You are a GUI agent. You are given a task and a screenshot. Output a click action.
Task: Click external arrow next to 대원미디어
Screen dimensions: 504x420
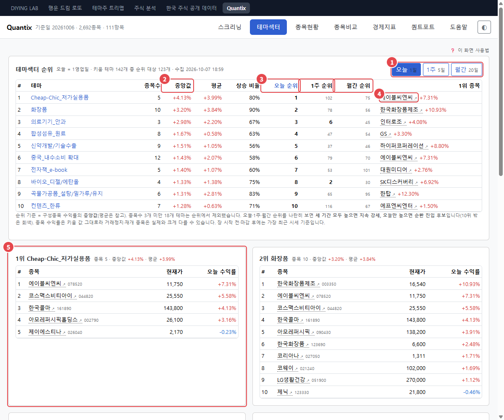(x=410, y=171)
